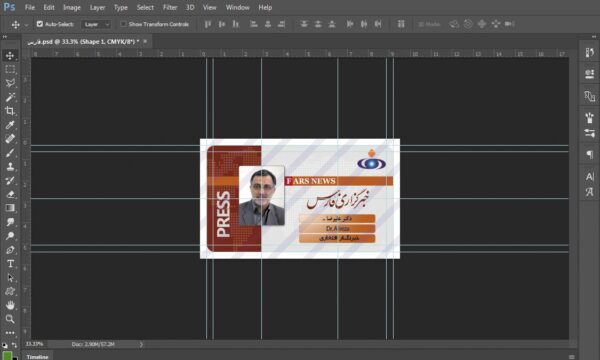The height and width of the screenshot is (360, 600).
Task: Toggle the Auto-Select checkbox
Action: pos(40,24)
